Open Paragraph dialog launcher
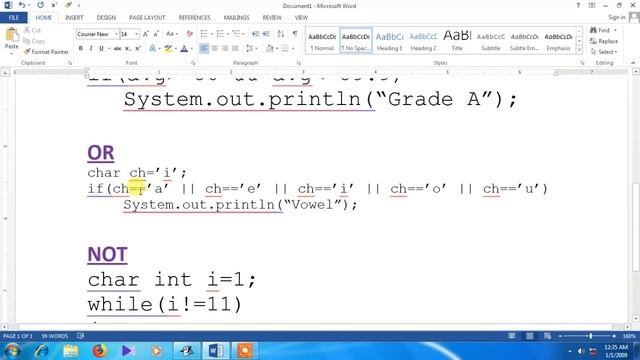 coord(298,63)
